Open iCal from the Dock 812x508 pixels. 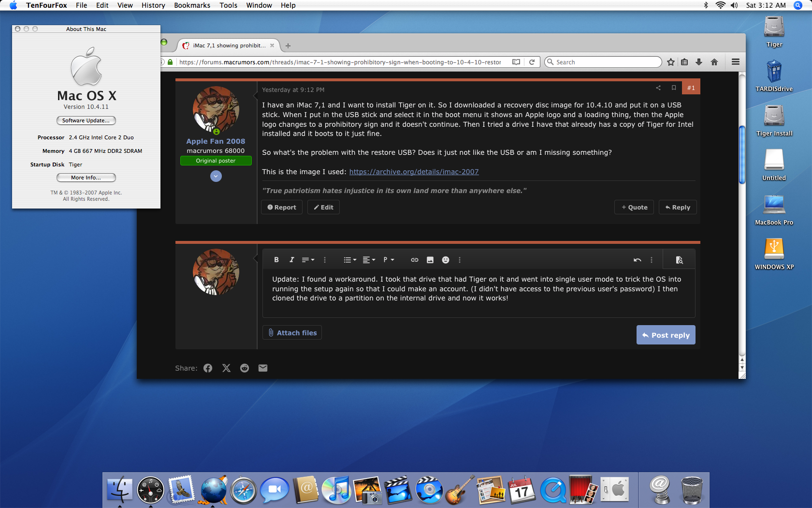(x=522, y=490)
